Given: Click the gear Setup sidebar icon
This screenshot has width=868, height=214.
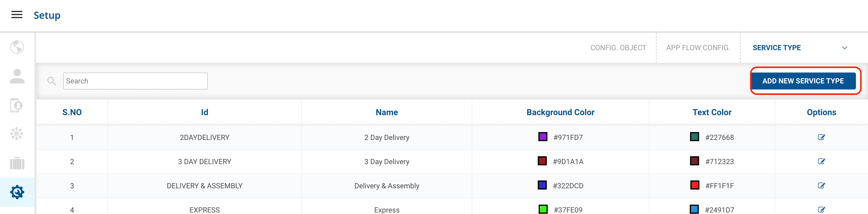Looking at the screenshot, I should (17, 192).
